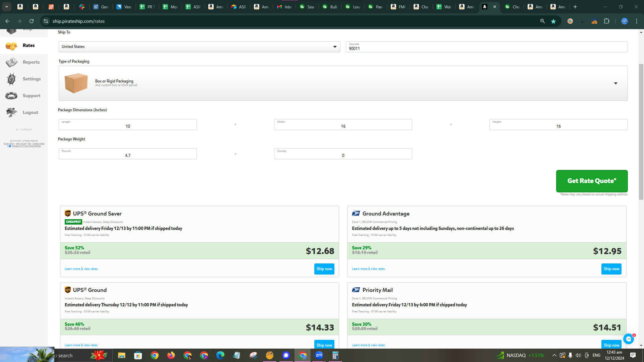The width and height of the screenshot is (644, 362).
Task: Open the tab search dropdown
Action: pos(7,7)
